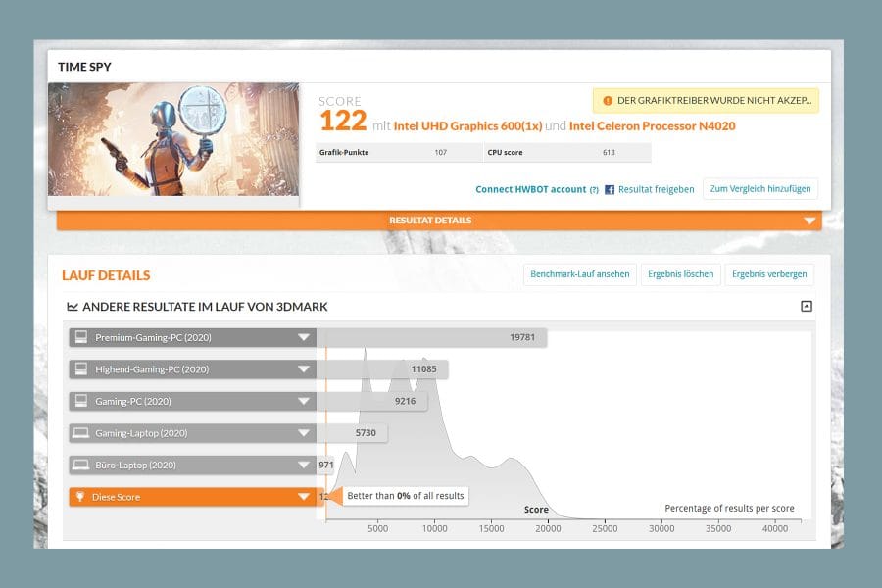Collapse panel with square icon near 3DMark results
This screenshot has width=882, height=588.
point(807,306)
